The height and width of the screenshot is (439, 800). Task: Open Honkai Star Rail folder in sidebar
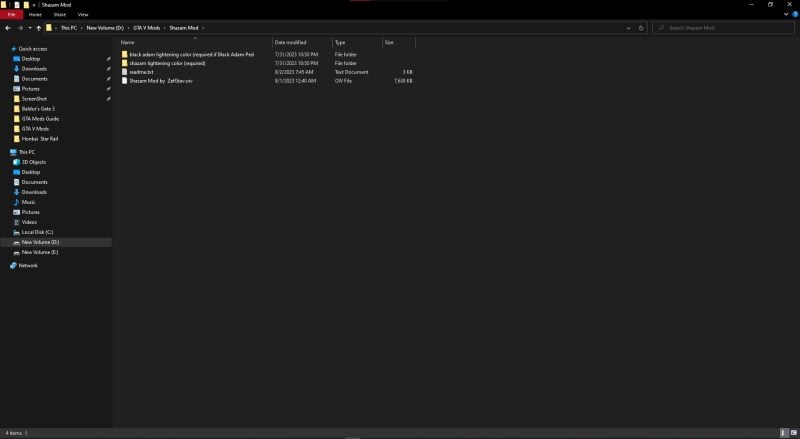pos(40,139)
